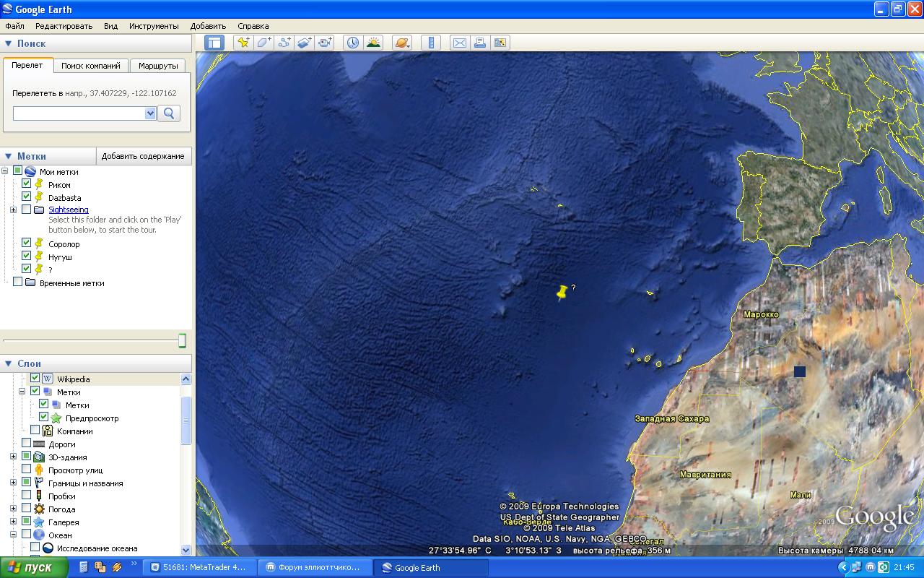Click the 3D-здания buildings icon

click(x=39, y=457)
